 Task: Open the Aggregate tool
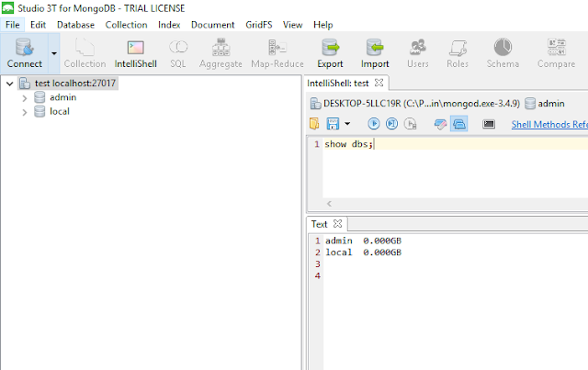tap(220, 53)
